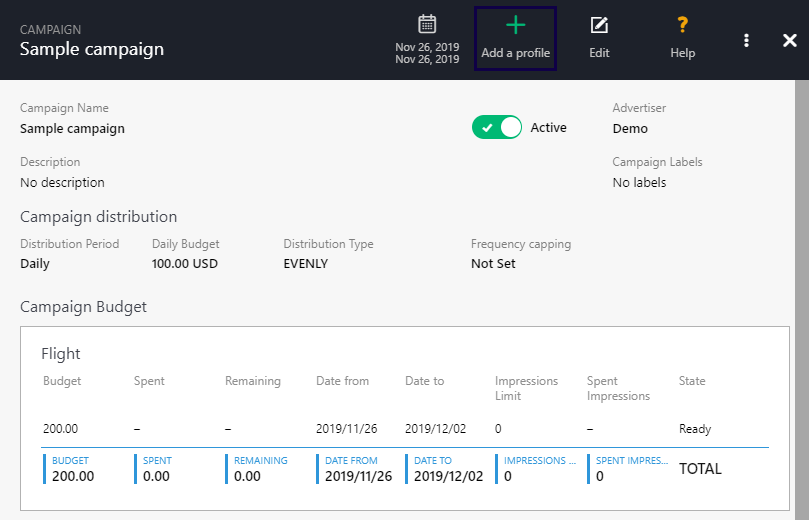Toggle the Active campaign switch off

tap(497, 128)
